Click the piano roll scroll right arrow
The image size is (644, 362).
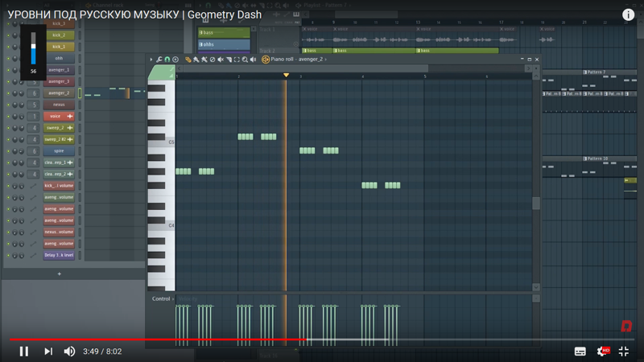(x=528, y=68)
